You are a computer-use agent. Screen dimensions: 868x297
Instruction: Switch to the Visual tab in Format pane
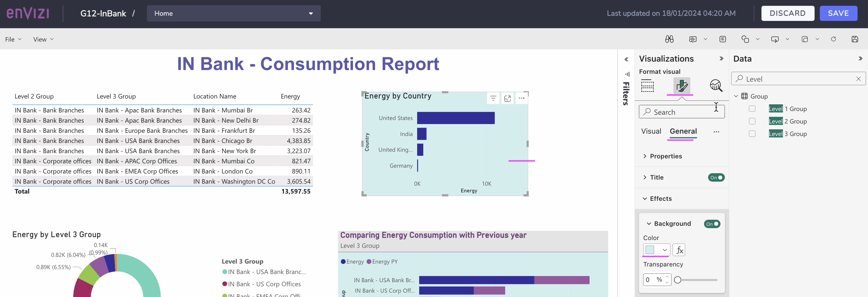[x=651, y=131]
